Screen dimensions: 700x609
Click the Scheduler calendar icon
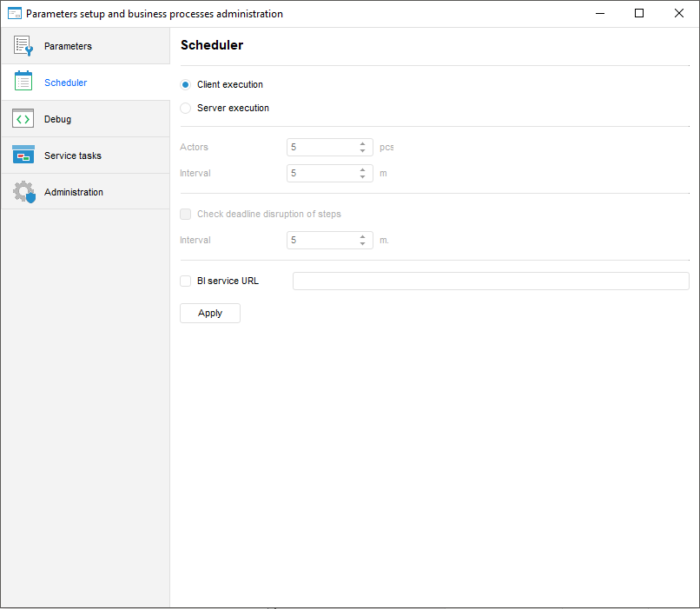click(23, 83)
